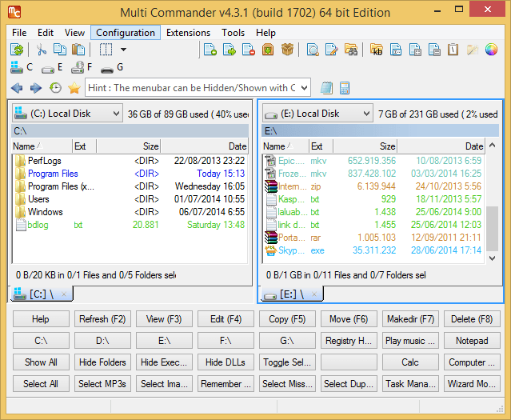Viewport: 511px width, 420px height.
Task: Click the Unpack open box icon
Action: pos(287,50)
